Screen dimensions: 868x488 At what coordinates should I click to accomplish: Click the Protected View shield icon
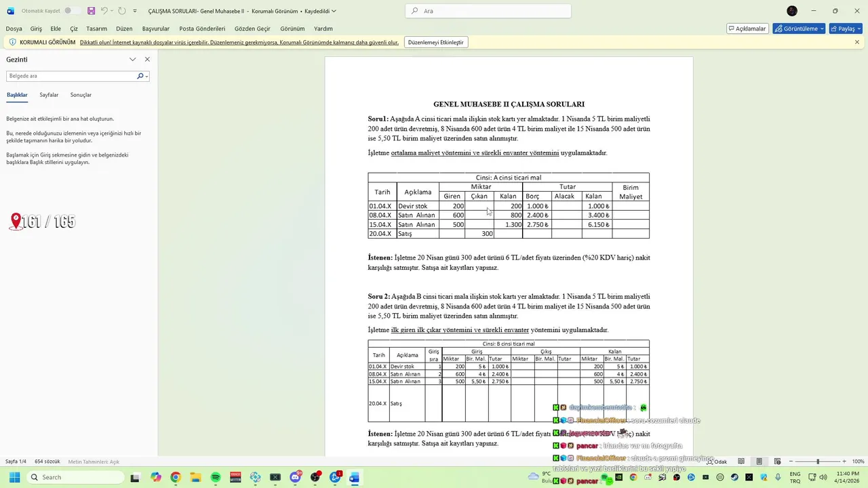[12, 42]
